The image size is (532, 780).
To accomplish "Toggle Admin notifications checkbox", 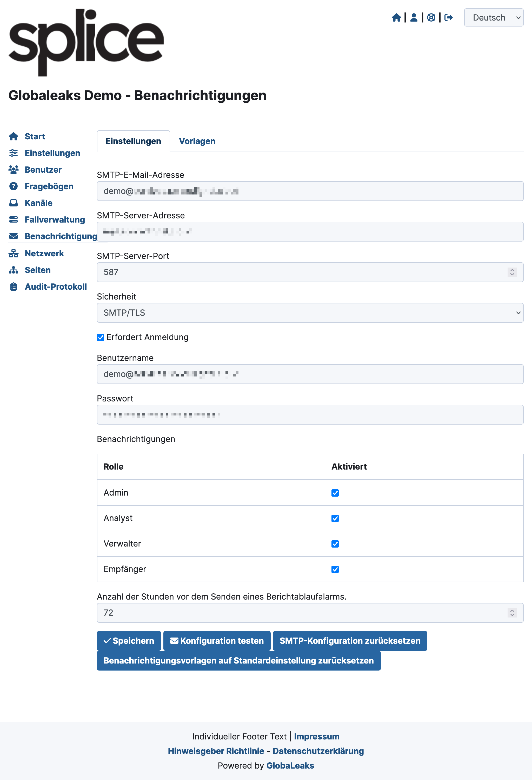I will 335,493.
